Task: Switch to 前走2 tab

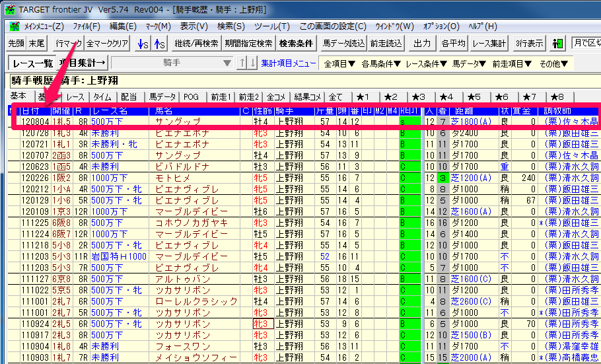Action: coord(249,97)
